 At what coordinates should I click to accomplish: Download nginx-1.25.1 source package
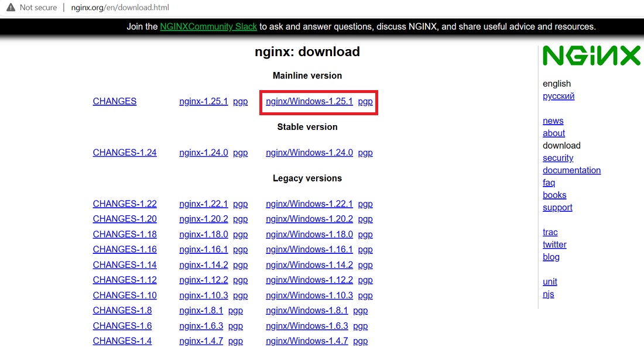click(203, 101)
